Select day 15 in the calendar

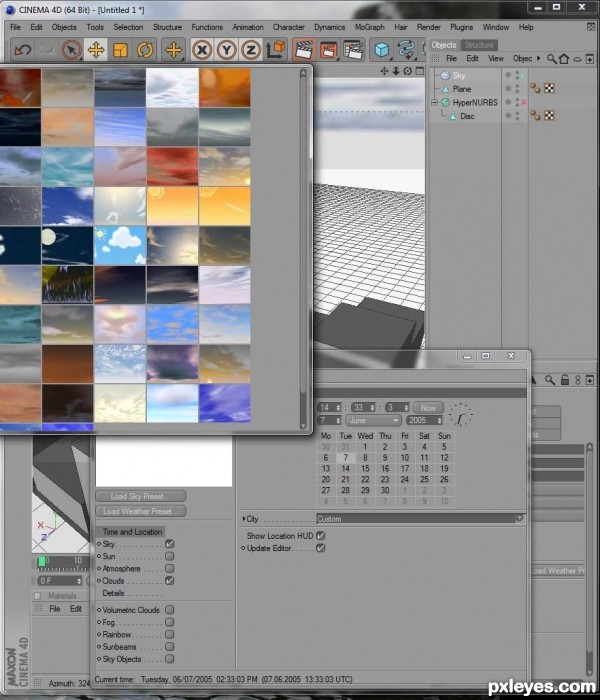[x=365, y=469]
